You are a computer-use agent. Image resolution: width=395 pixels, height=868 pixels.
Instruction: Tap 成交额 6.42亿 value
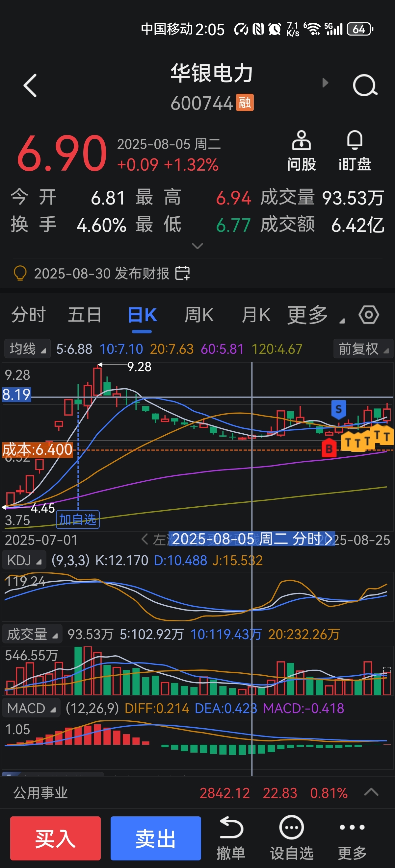click(x=357, y=225)
